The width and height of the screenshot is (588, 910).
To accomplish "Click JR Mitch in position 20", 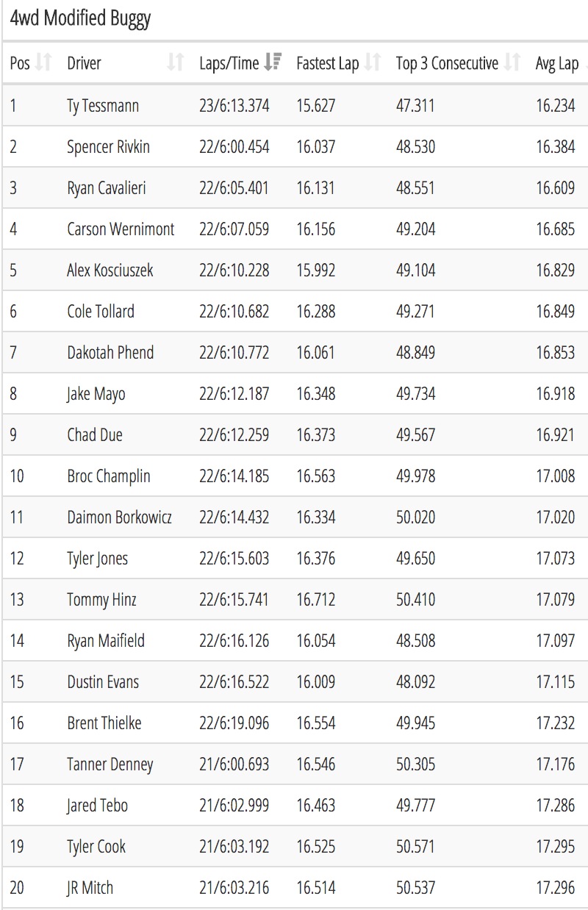I will [x=90, y=888].
